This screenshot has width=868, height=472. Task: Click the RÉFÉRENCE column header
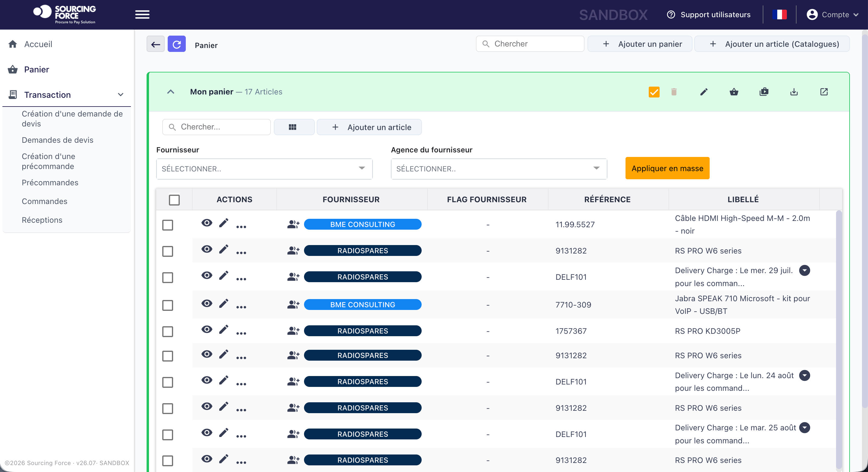[607, 199]
